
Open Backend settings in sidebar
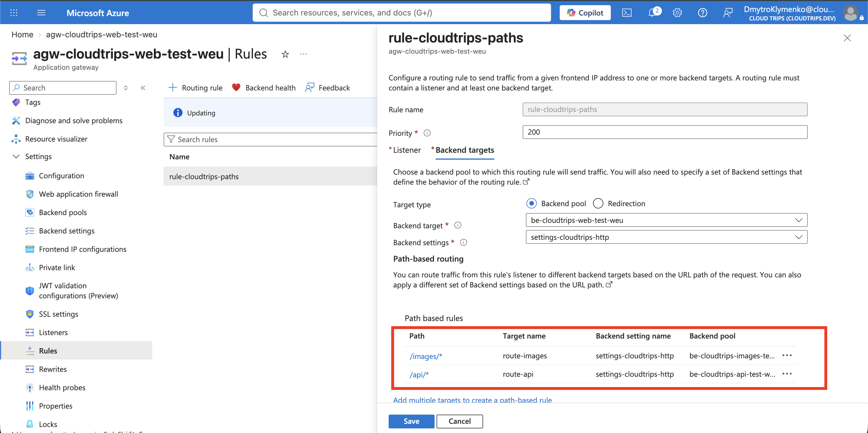tap(66, 231)
